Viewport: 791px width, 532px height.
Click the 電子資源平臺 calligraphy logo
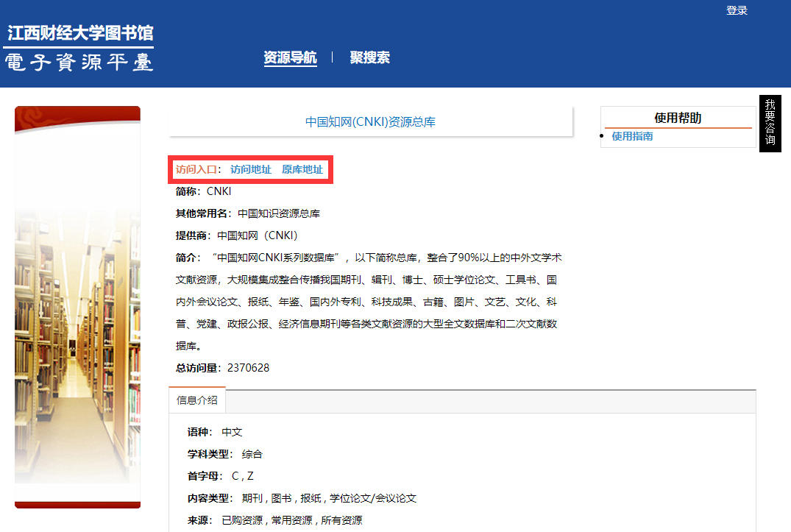point(79,63)
